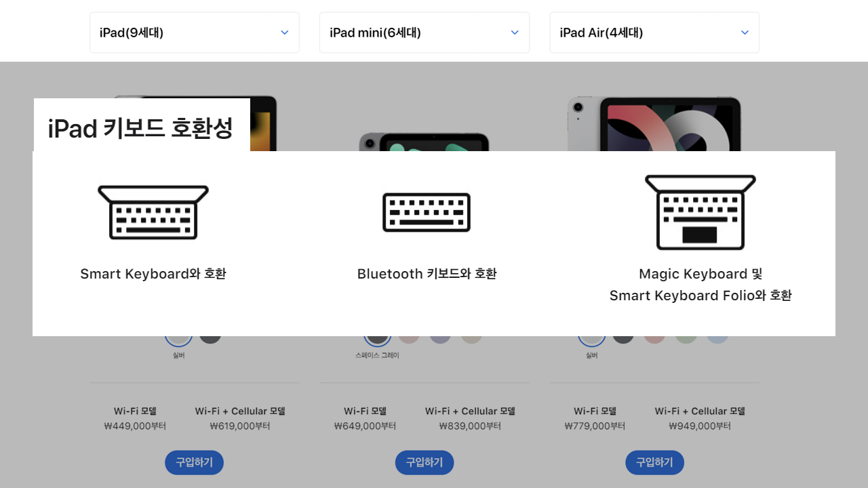
Task: Select the 스페이스 그레이 swatch for iPad mini
Action: [378, 340]
